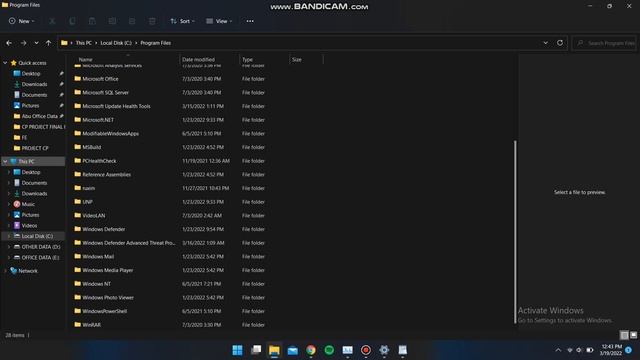Select the VideoLAN folder
This screenshot has height=360, width=640.
(93, 216)
